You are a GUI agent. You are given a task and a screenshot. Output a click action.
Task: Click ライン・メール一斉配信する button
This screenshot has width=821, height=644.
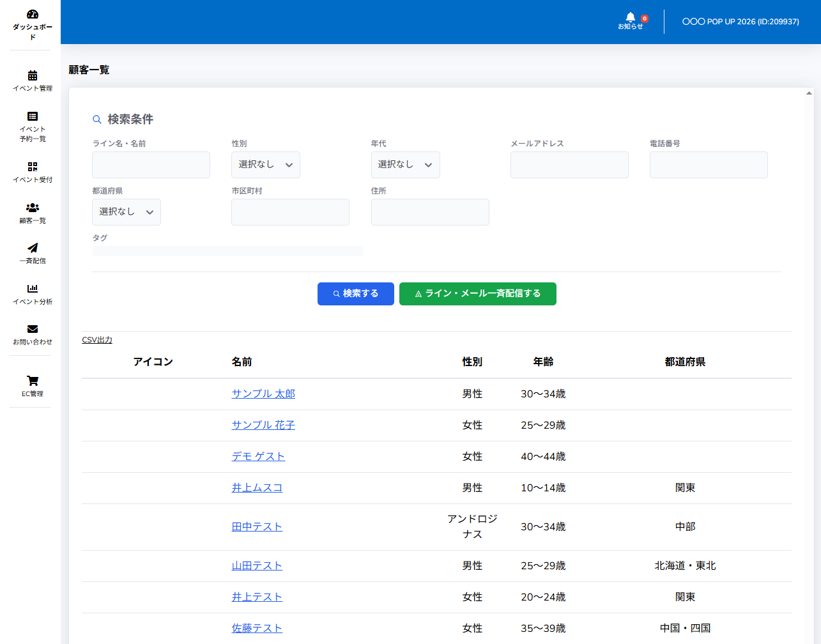478,294
